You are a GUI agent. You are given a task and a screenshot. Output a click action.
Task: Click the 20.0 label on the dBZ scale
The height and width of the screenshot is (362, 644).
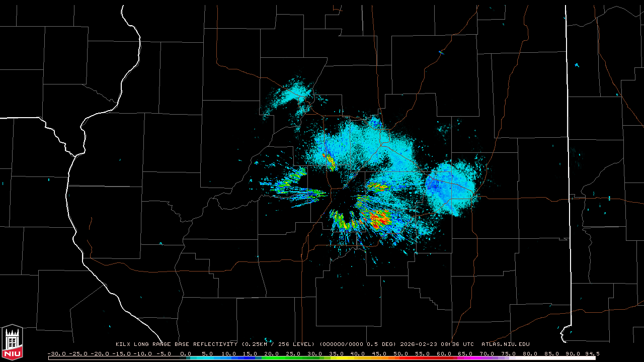pyautogui.click(x=271, y=353)
